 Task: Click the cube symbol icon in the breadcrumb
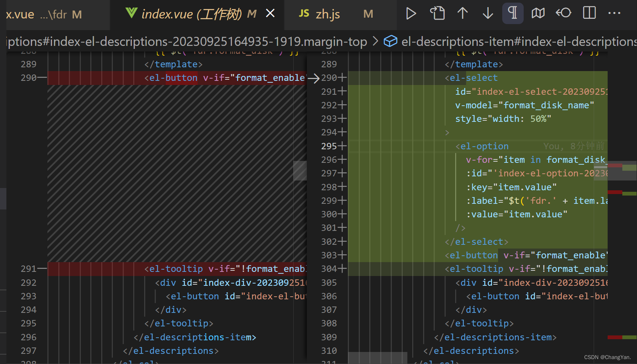390,41
